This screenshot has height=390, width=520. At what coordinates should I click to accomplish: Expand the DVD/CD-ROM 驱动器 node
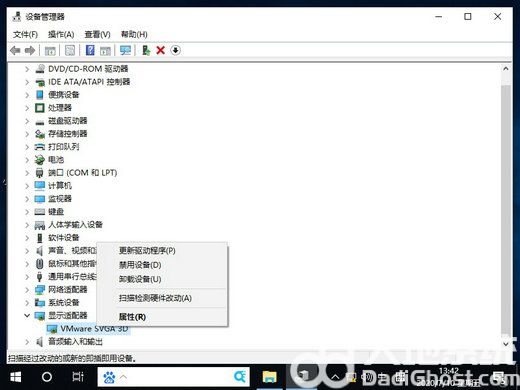tap(27, 69)
